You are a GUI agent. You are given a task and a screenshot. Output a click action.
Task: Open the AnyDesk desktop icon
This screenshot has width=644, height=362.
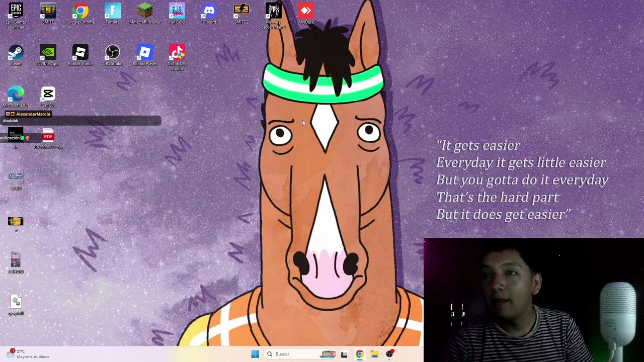click(x=306, y=14)
